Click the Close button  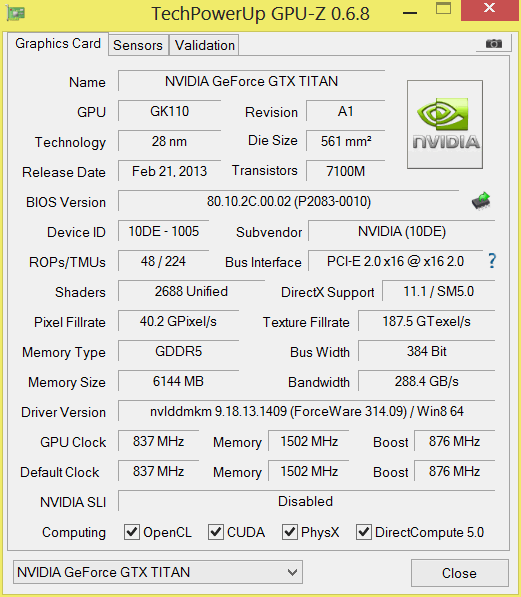[x=460, y=573]
